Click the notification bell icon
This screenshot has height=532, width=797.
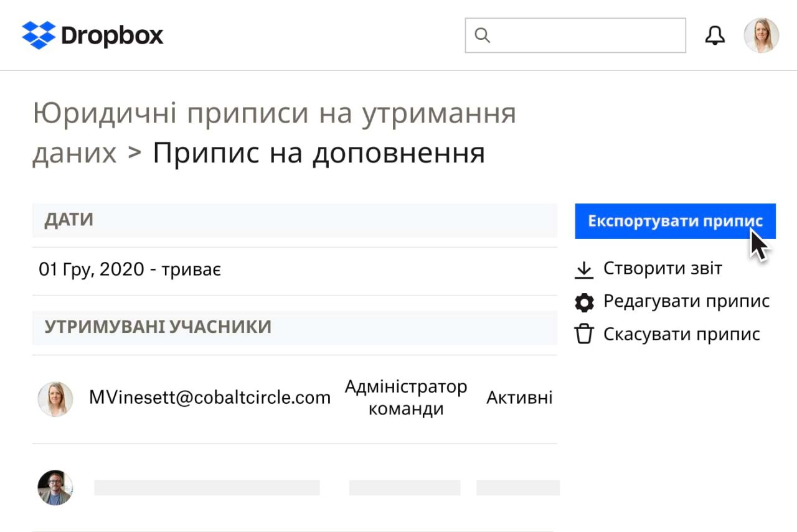point(715,34)
